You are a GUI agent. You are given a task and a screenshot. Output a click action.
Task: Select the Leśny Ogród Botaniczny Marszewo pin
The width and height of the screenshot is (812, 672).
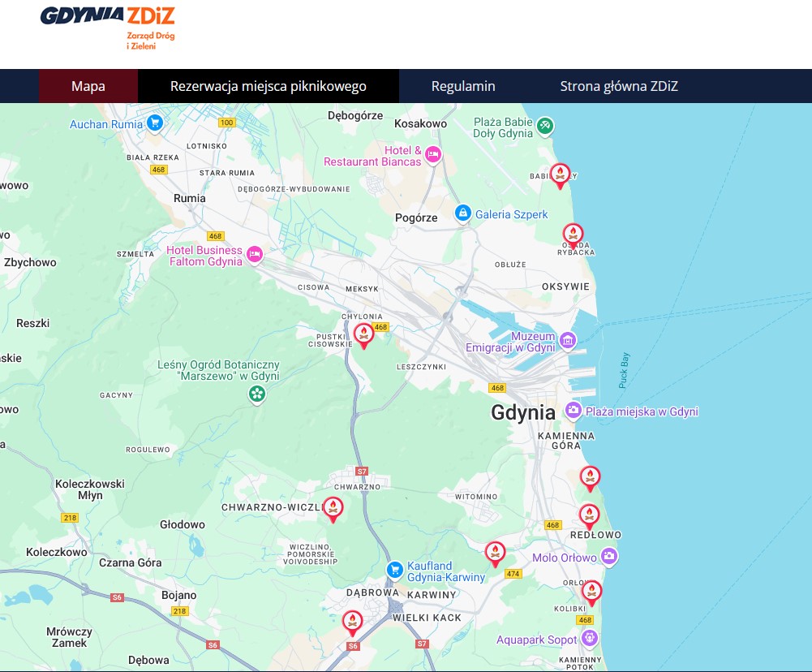point(257,394)
